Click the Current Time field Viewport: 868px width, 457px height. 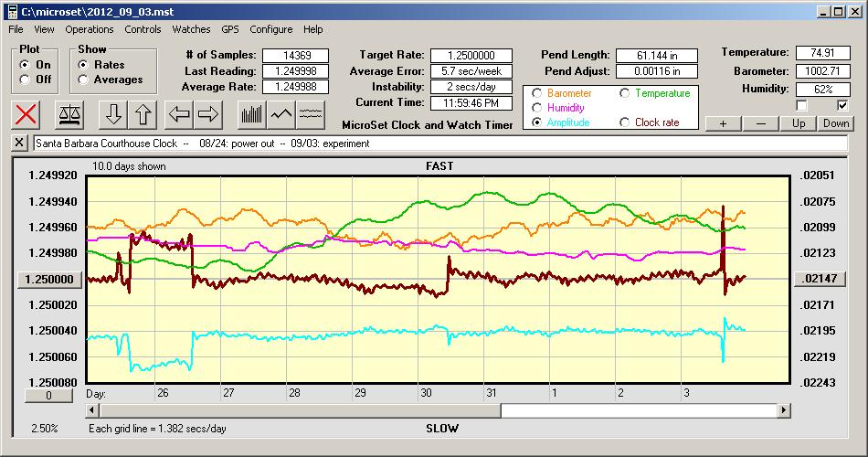pos(471,102)
